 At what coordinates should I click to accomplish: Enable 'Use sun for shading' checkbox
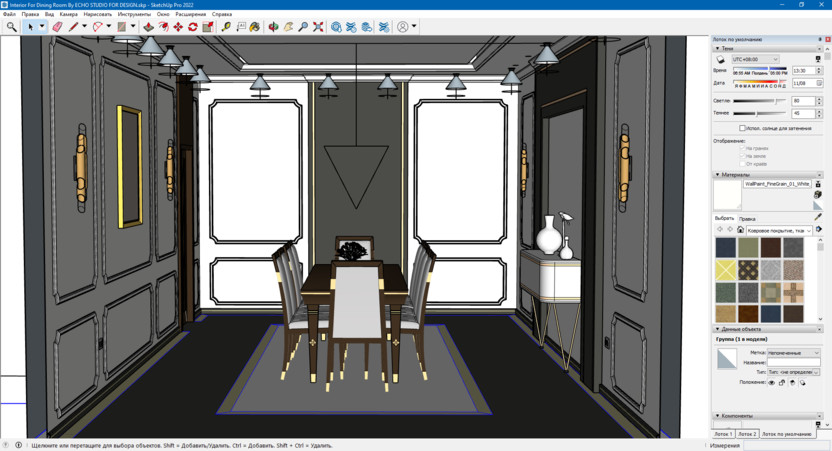pyautogui.click(x=742, y=128)
